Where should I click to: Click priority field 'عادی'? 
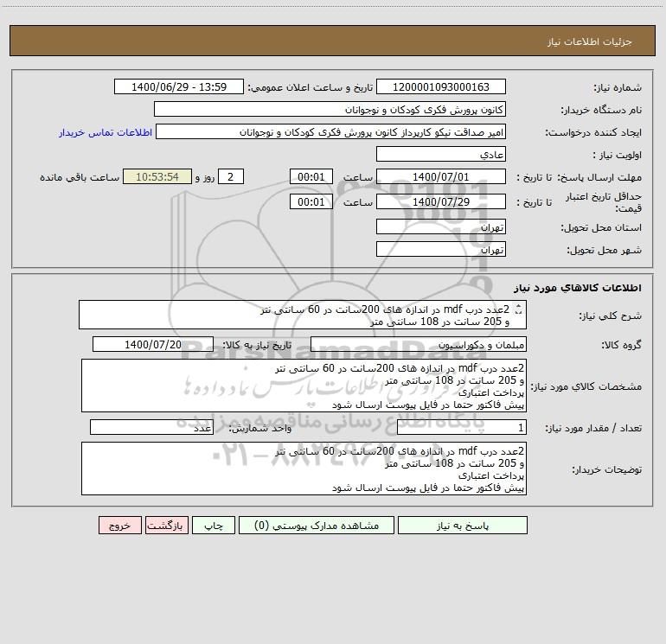tap(441, 154)
